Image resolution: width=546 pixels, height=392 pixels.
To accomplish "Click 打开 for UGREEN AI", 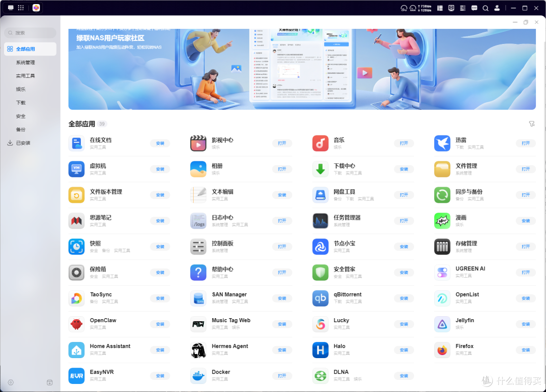I will 526,273.
